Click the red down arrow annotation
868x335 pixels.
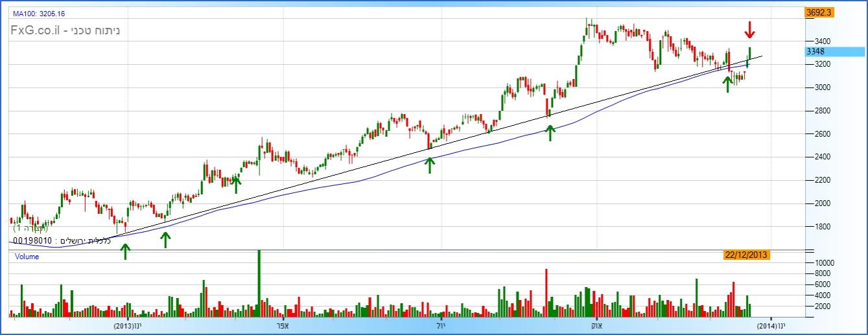tap(749, 29)
